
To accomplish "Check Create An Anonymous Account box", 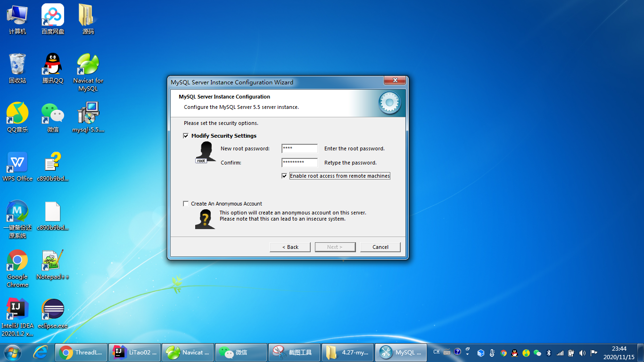I will [186, 204].
